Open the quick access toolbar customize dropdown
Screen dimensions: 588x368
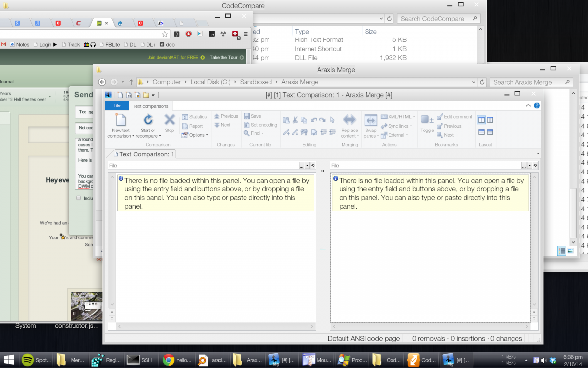pyautogui.click(x=153, y=95)
